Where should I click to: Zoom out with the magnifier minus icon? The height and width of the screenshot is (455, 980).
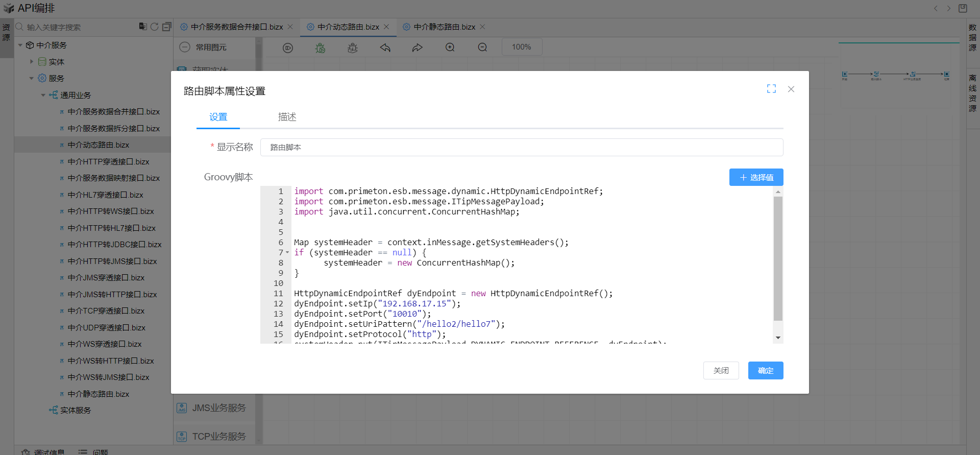point(482,47)
